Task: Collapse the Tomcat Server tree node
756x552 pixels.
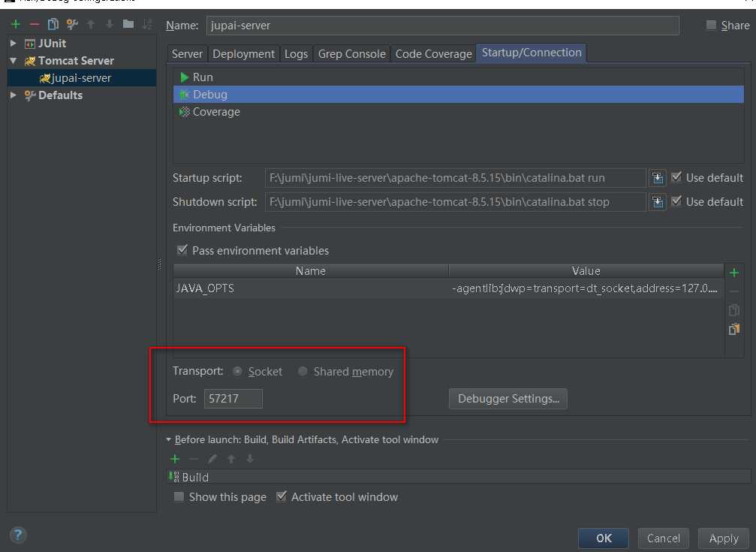Action: 13,61
